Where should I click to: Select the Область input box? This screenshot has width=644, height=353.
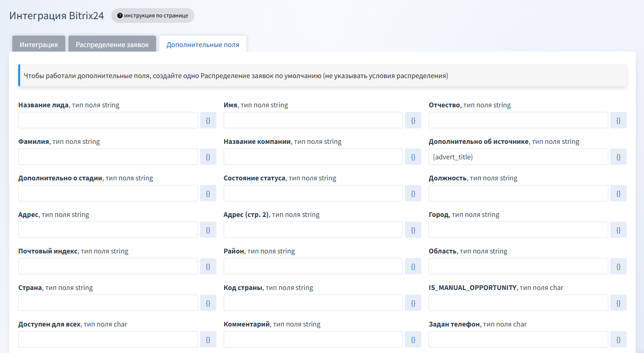(518, 266)
